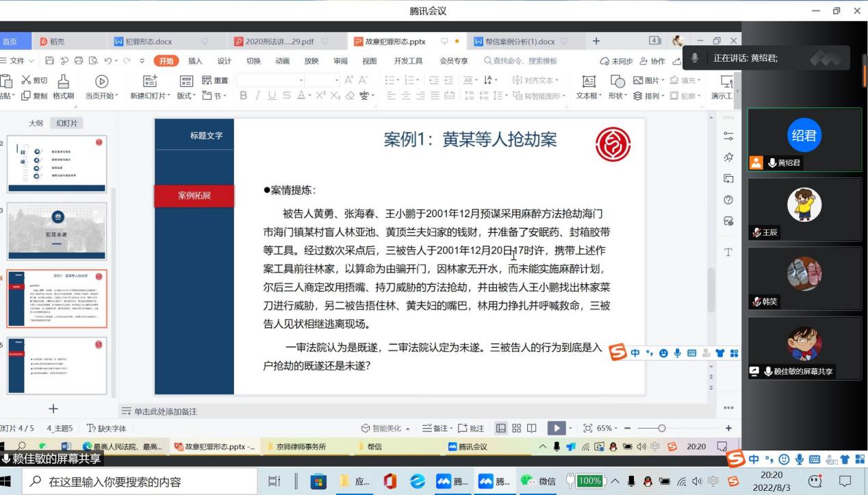Open the 文件 menu dropdown
Image resolution: width=868 pixels, height=495 pixels.
tap(16, 61)
